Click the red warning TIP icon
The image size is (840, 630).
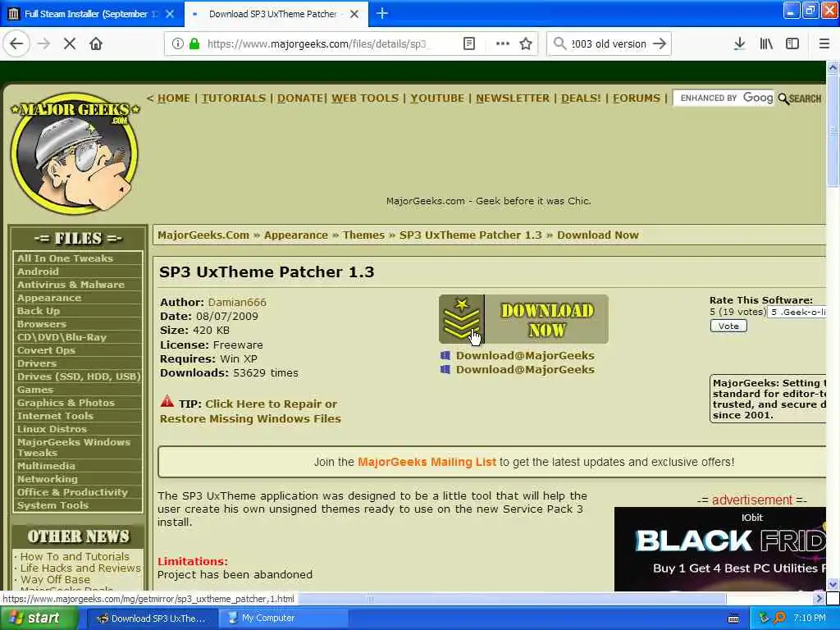click(x=167, y=401)
